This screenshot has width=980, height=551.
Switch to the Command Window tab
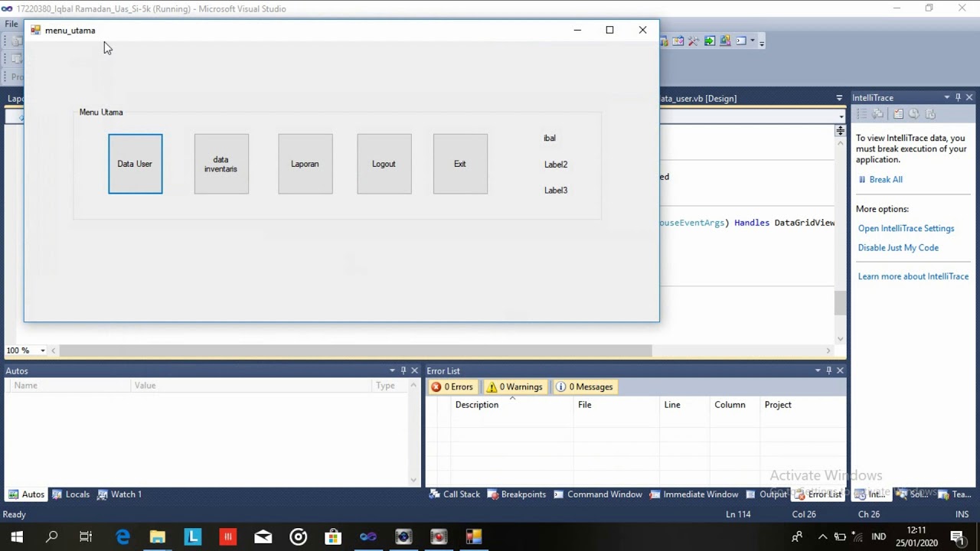click(598, 494)
